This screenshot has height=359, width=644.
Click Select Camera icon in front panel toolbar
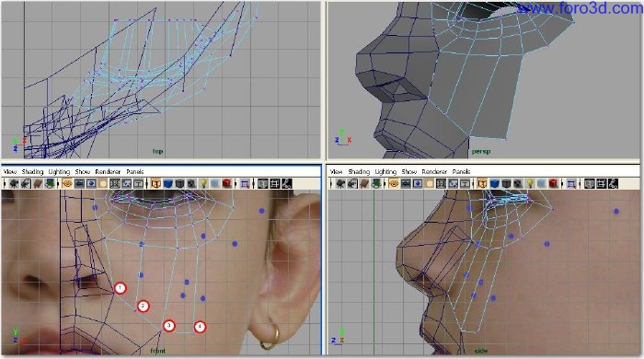tap(14, 183)
